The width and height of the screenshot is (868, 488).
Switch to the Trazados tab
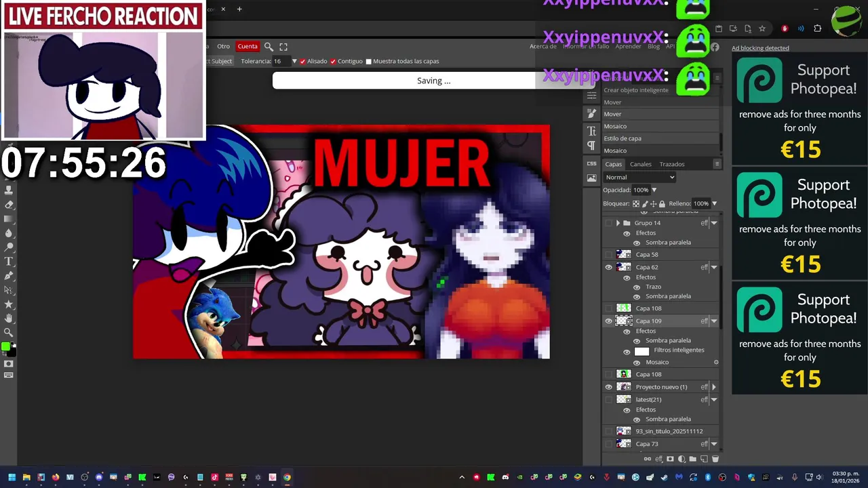[672, 164]
